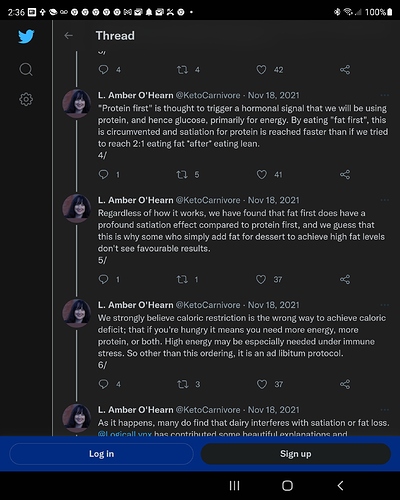Tap the Android recent apps button
400x500 pixels.
point(234,486)
